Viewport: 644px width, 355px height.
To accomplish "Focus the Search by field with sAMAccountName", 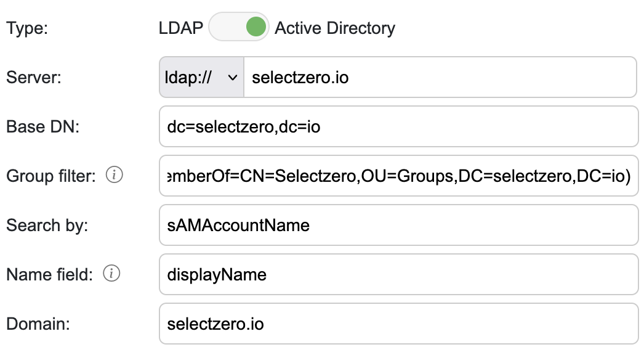I will click(398, 225).
